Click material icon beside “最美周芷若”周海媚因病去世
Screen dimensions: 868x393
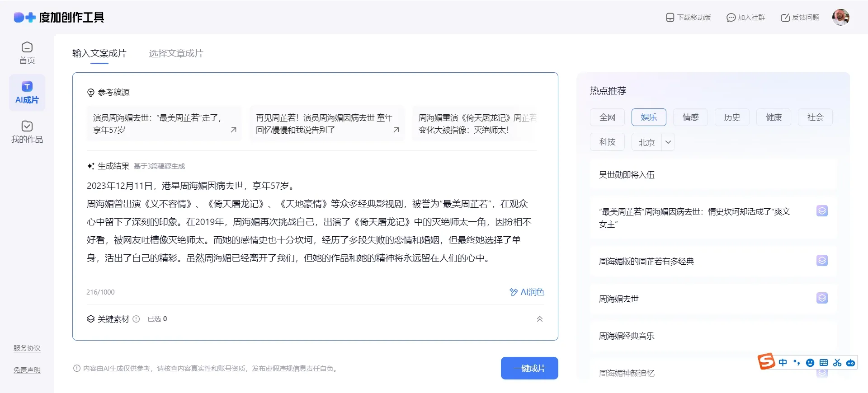(822, 211)
